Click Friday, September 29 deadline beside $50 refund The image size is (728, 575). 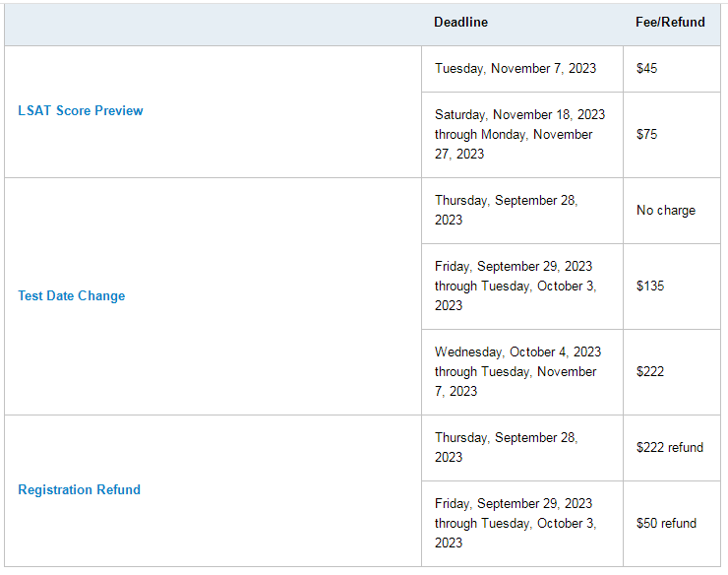point(522,524)
